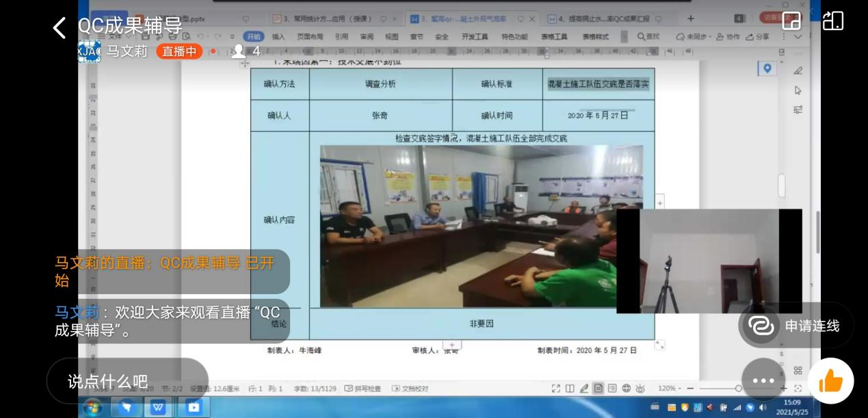Tap 申请连线 to request connection

(795, 326)
